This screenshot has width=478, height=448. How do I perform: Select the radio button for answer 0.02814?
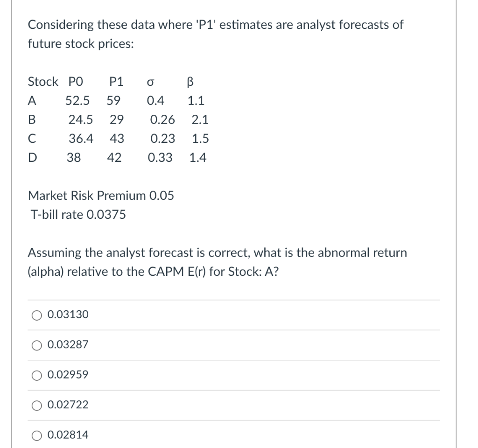[37, 435]
